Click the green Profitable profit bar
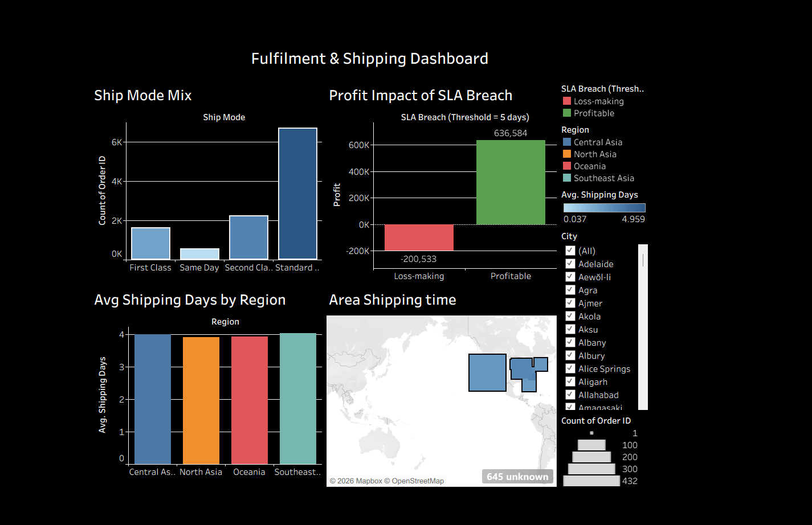Viewport: 812px width, 525px height. pyautogui.click(x=511, y=182)
